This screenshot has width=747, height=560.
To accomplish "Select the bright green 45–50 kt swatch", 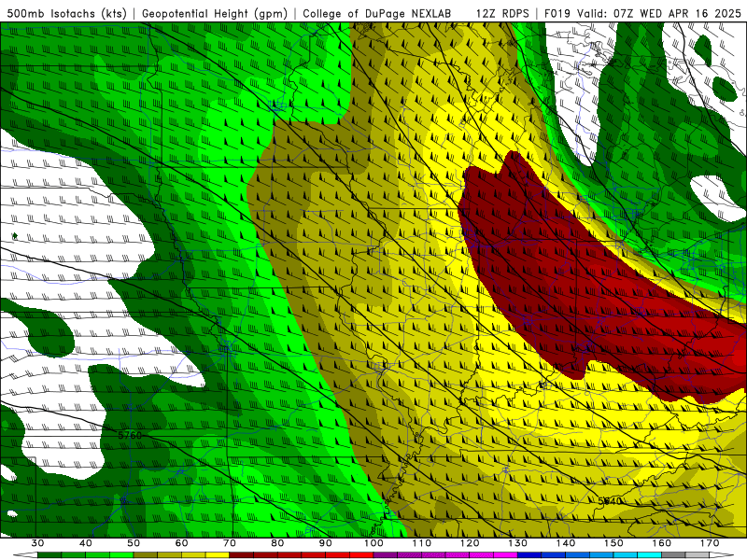I will tap(121, 554).
